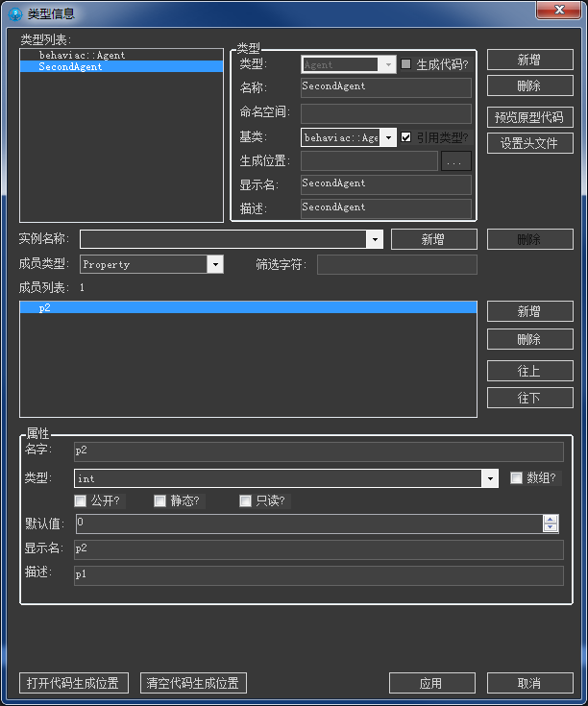Click the 类型信息 window title icon
Screen dimensions: 588x706
click(x=15, y=13)
